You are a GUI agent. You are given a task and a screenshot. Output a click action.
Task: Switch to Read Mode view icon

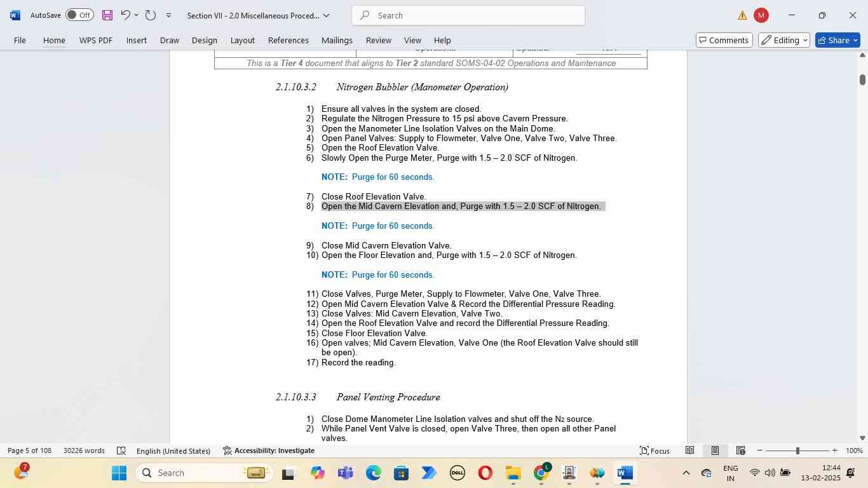pos(689,451)
